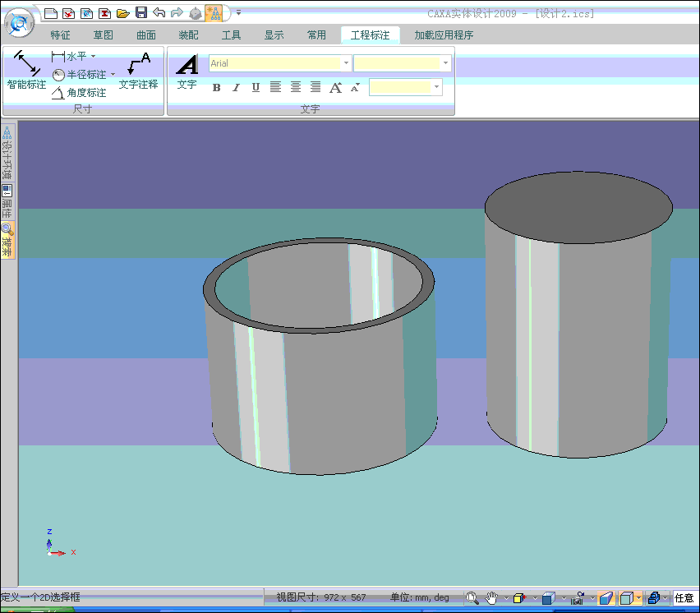Switch to the 特征 ribbon tab
Screen dimensions: 700x613
tap(60, 35)
